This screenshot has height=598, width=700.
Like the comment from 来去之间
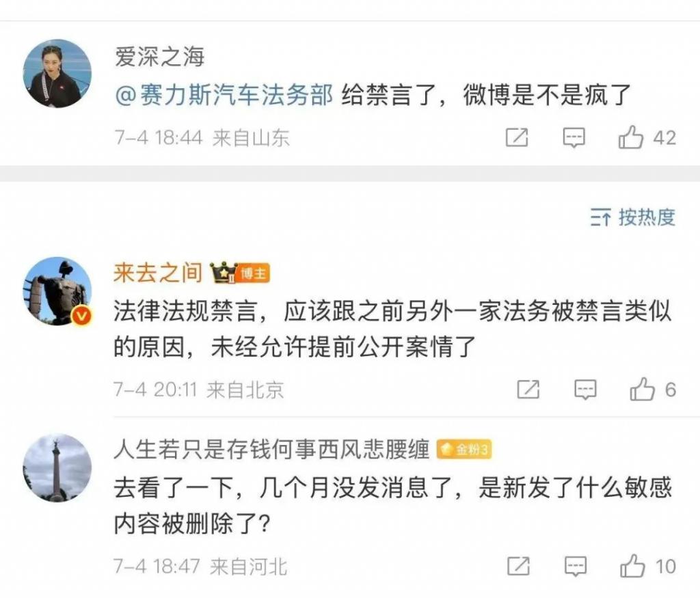point(642,389)
